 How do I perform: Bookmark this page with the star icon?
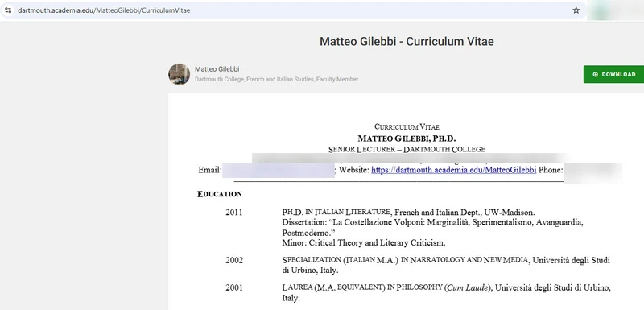click(576, 10)
